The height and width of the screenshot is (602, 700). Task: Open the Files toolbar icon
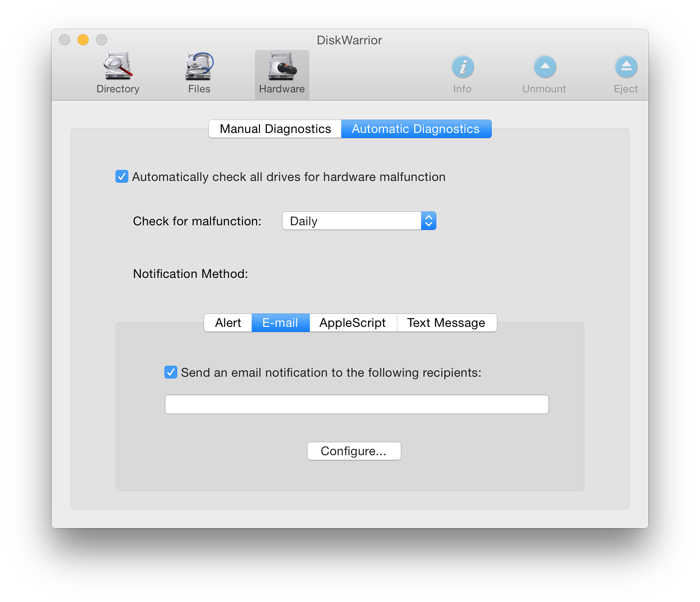tap(199, 74)
